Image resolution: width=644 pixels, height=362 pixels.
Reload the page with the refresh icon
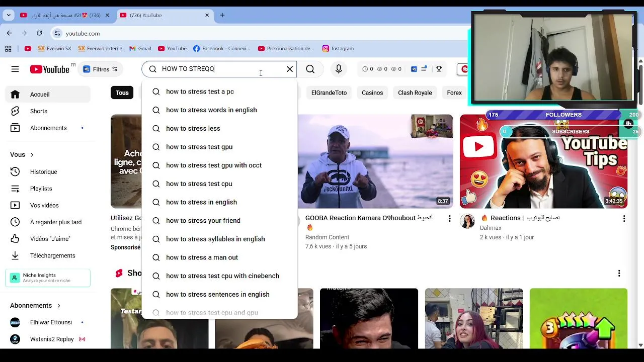pyautogui.click(x=39, y=33)
